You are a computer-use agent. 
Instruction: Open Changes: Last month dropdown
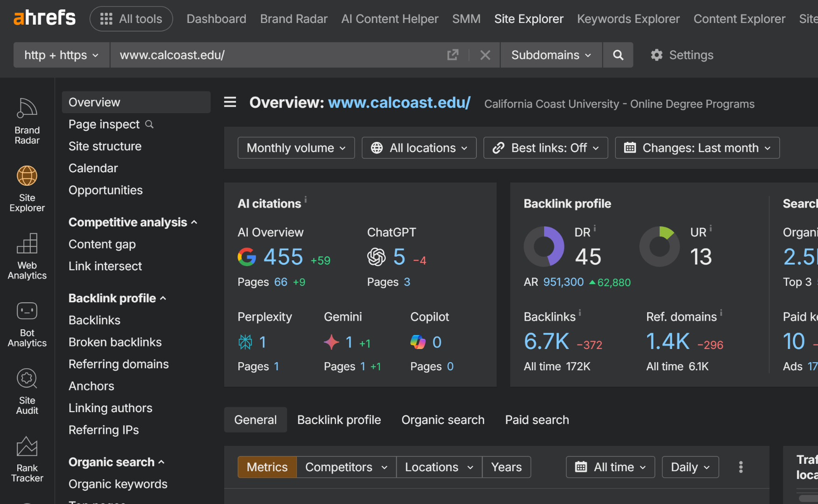pos(697,148)
